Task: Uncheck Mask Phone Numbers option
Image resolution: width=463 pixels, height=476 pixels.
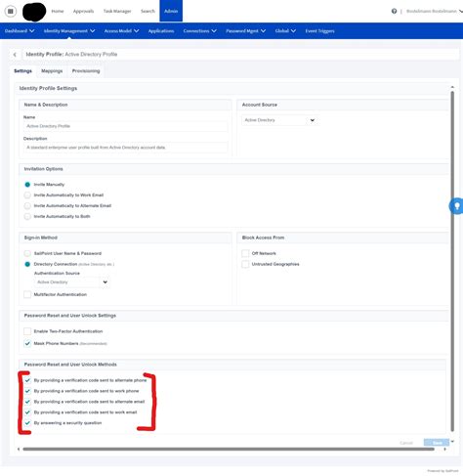Action: click(x=27, y=343)
